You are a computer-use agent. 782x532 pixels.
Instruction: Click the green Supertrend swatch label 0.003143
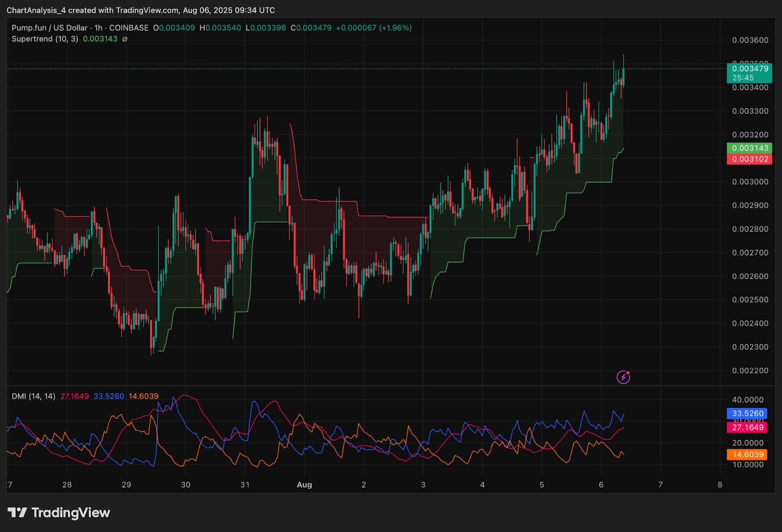[x=749, y=148]
